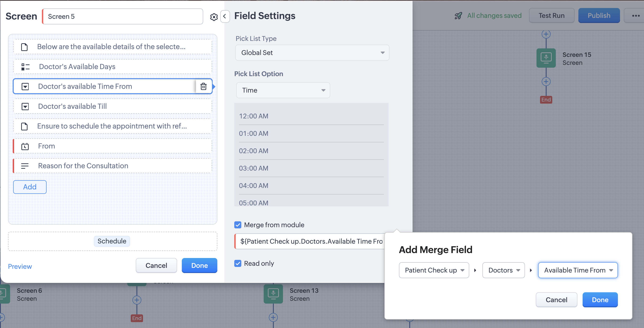Open the Time pick list option dropdown
Image resolution: width=644 pixels, height=328 pixels.
[x=283, y=90]
